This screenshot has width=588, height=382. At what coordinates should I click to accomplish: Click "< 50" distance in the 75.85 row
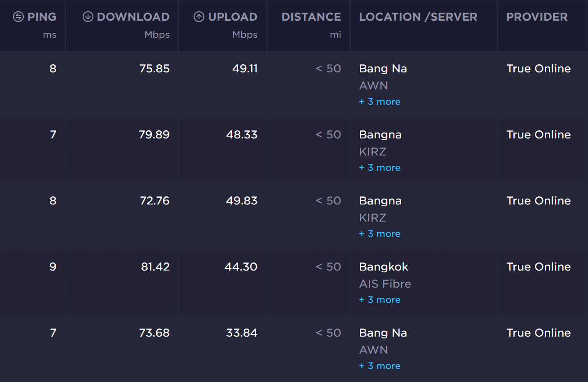[328, 69]
